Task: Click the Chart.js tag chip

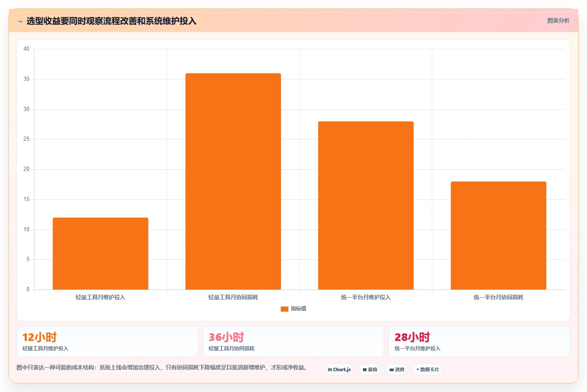Action: coord(339,369)
